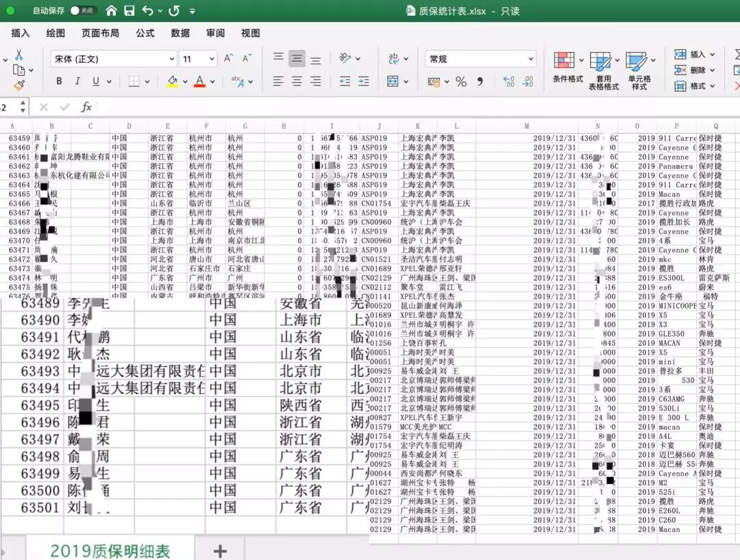Click the Align Left icon

tap(278, 81)
